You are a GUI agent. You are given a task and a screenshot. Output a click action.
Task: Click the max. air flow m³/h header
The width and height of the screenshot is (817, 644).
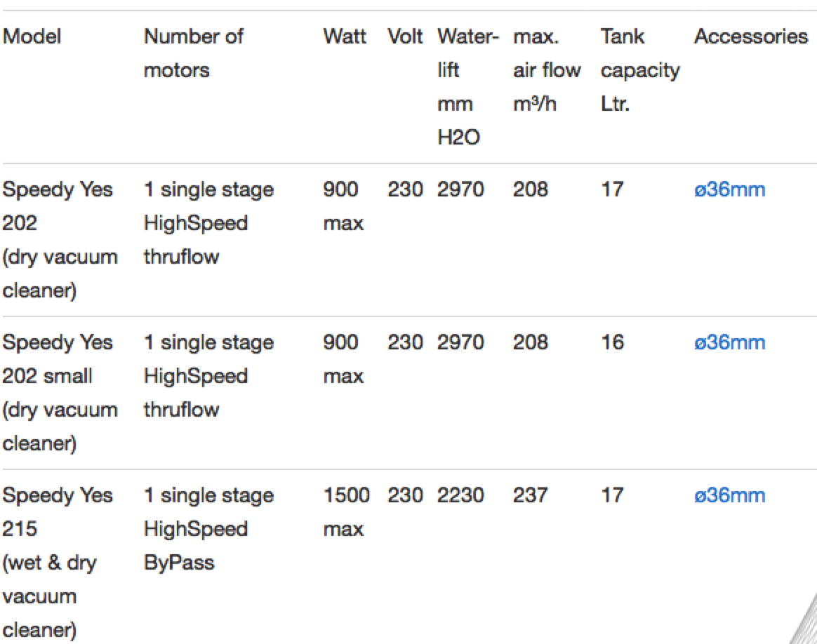[547, 69]
